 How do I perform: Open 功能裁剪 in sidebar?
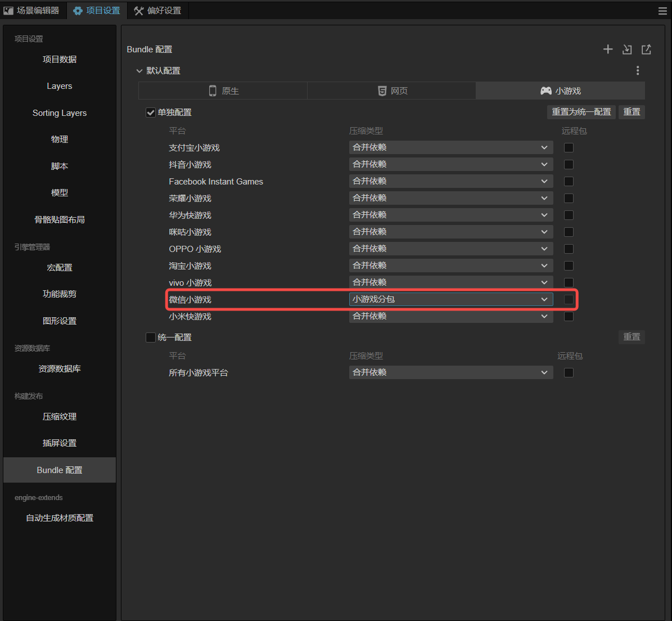60,294
